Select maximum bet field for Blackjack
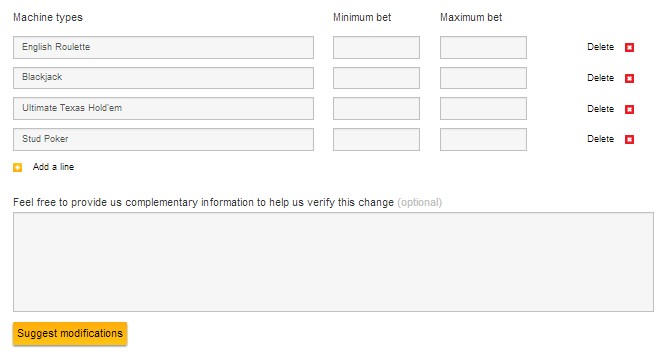Screen dimensions: 666x362 [x=483, y=78]
